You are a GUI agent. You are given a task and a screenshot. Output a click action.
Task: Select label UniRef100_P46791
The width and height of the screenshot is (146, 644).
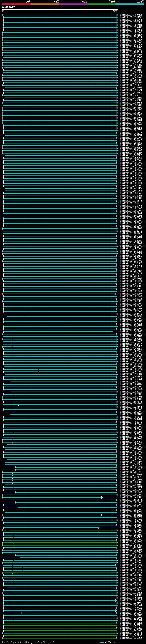pos(131,316)
